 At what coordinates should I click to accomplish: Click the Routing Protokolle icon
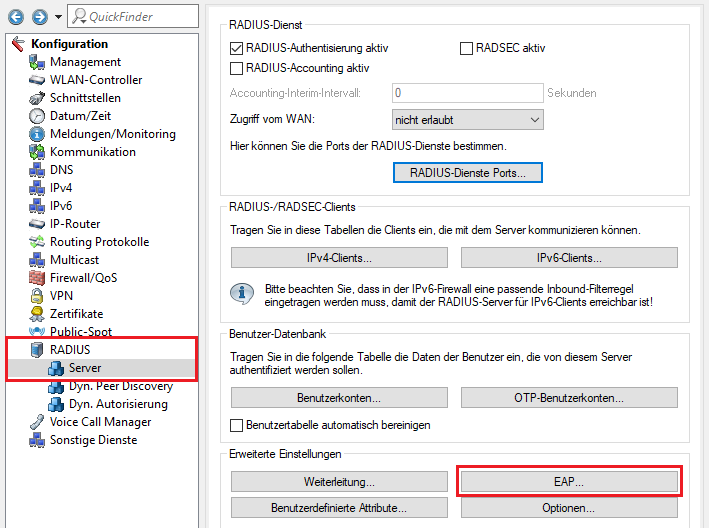pos(37,242)
